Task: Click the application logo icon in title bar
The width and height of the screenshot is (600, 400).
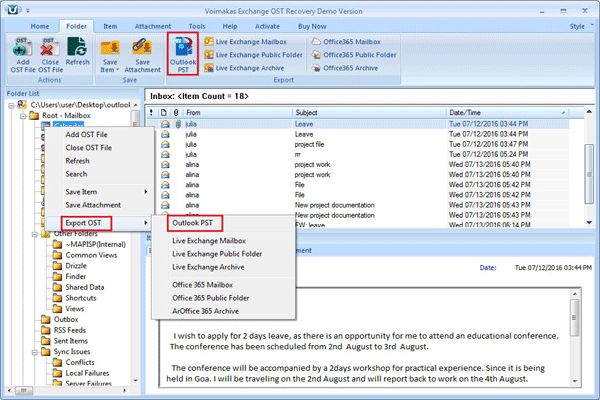Action: 13,10
